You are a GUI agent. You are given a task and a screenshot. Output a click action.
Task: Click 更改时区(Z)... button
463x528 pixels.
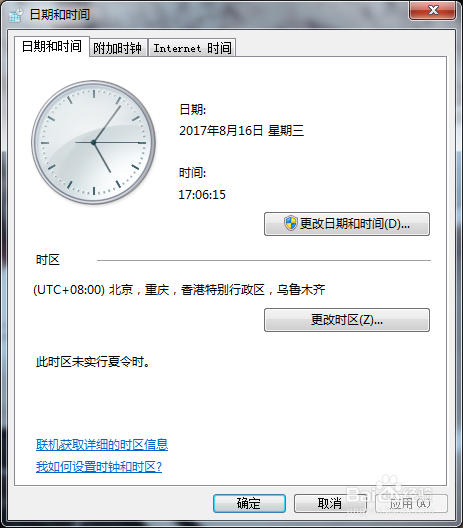(347, 320)
